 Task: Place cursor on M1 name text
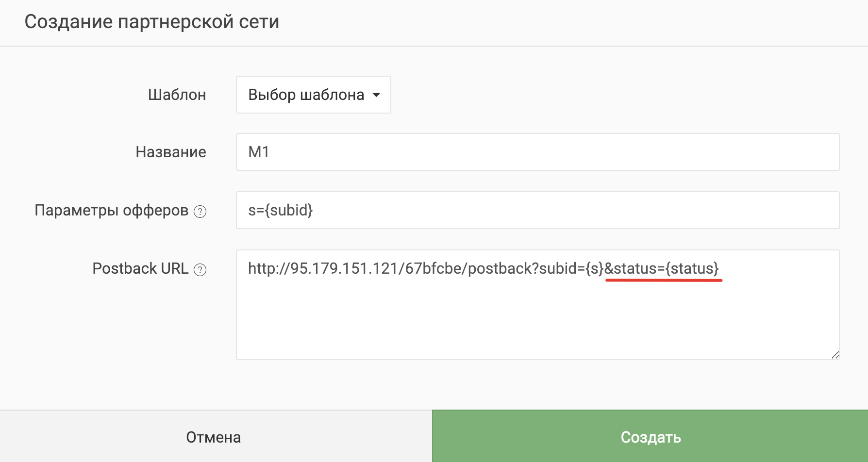pos(259,152)
